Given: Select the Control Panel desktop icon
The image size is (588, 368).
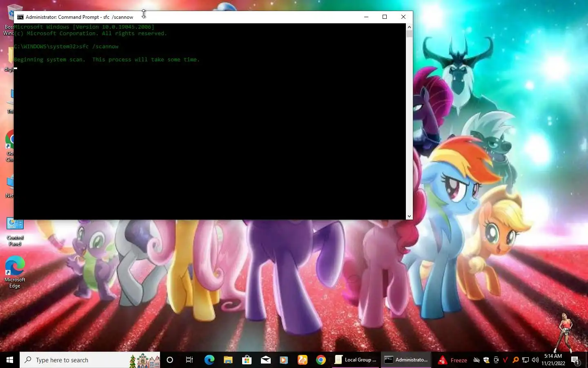Looking at the screenshot, I should [x=15, y=232].
